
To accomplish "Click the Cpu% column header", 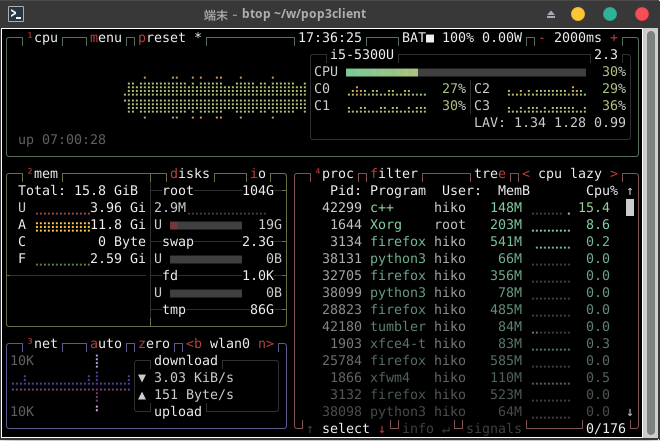I will [602, 191].
